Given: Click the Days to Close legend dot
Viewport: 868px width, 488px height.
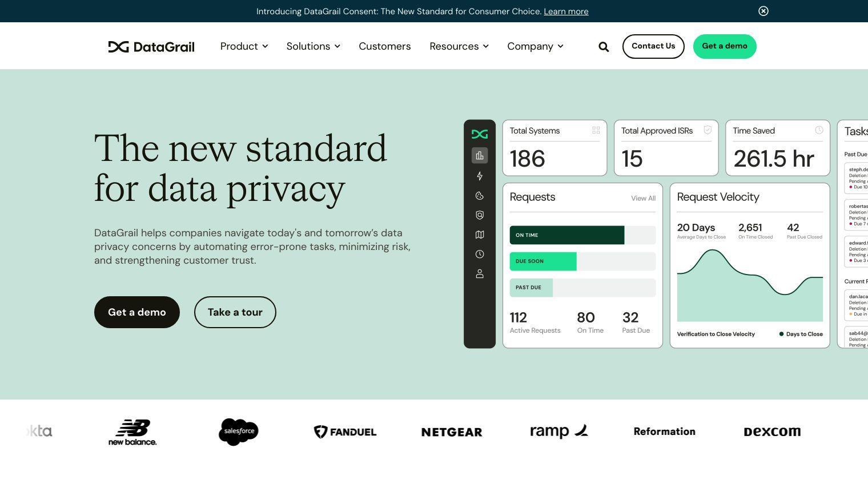Looking at the screenshot, I should tap(781, 334).
